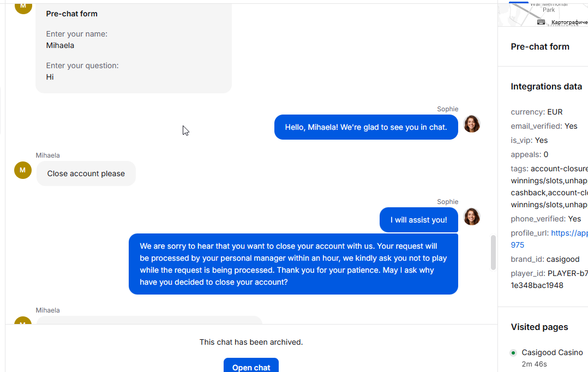Click the green status dot beside Casigood Casino
The height and width of the screenshot is (372, 588).
513,353
